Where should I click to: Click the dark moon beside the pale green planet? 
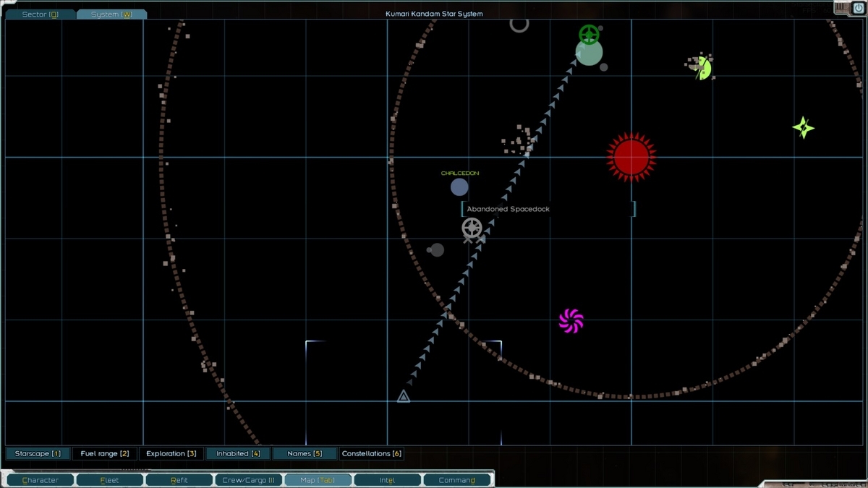pos(604,67)
